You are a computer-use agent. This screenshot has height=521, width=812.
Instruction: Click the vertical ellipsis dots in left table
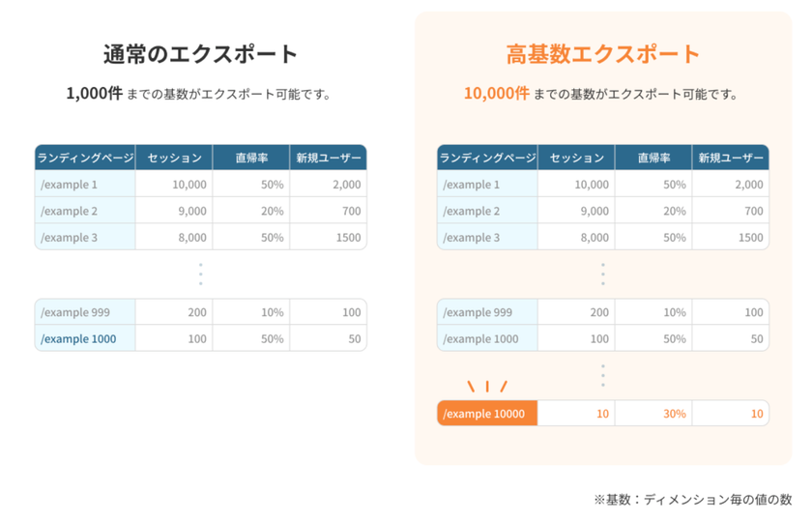201,274
